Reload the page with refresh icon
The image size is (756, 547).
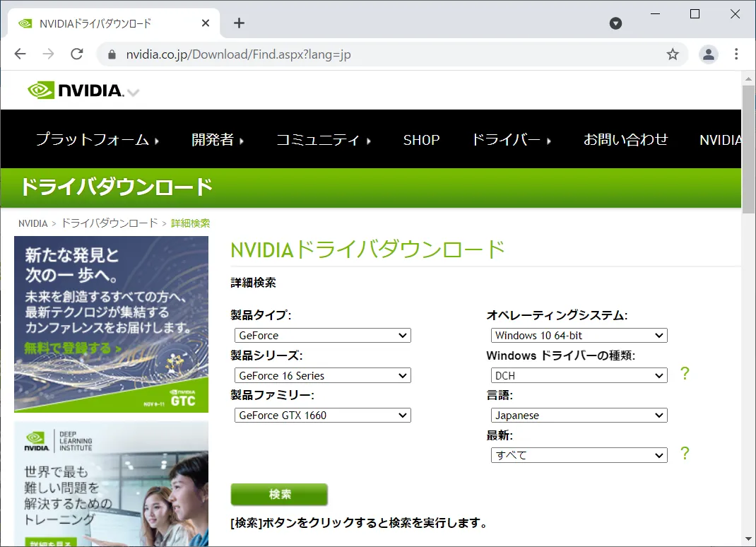tap(77, 54)
